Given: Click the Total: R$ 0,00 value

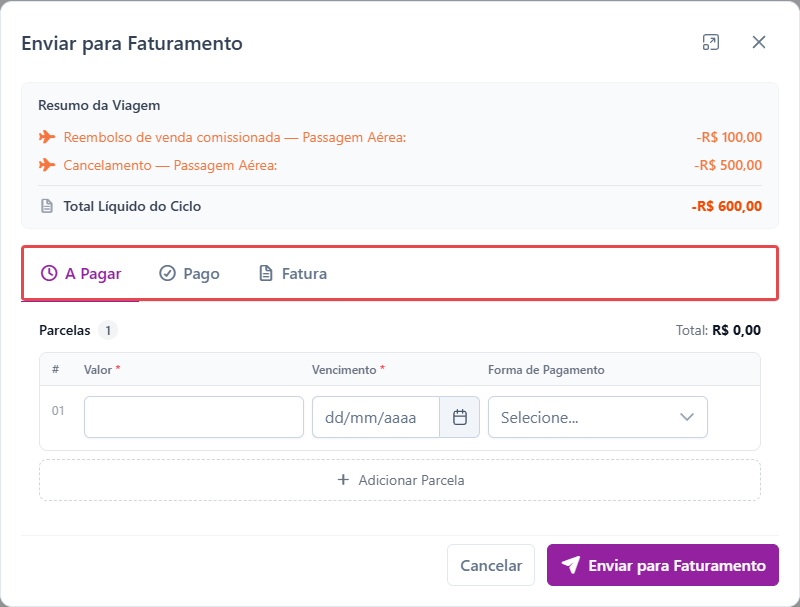Looking at the screenshot, I should pyautogui.click(x=718, y=331).
